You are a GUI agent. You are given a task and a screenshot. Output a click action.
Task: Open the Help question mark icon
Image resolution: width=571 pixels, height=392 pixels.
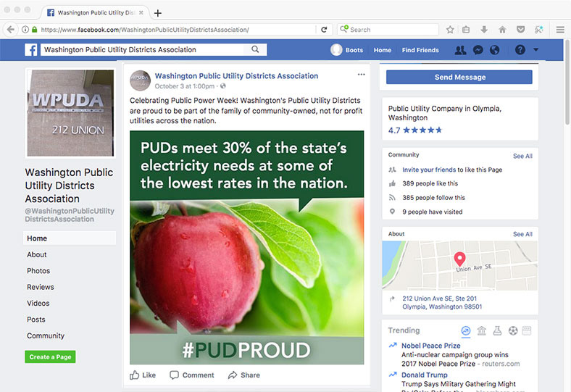[520, 49]
